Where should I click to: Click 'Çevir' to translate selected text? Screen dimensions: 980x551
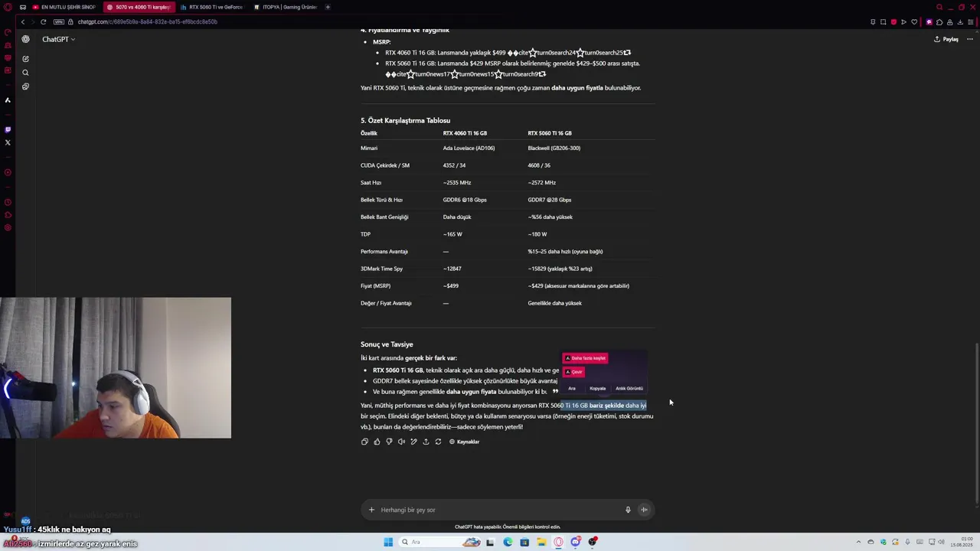573,372
